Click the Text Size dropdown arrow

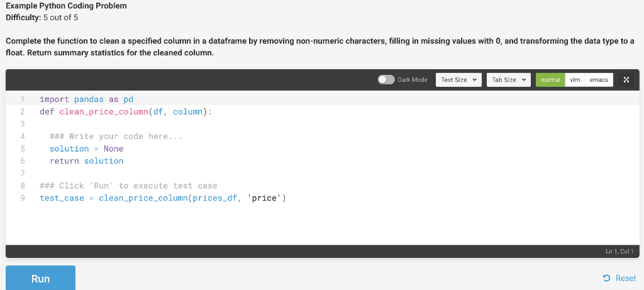pos(475,80)
